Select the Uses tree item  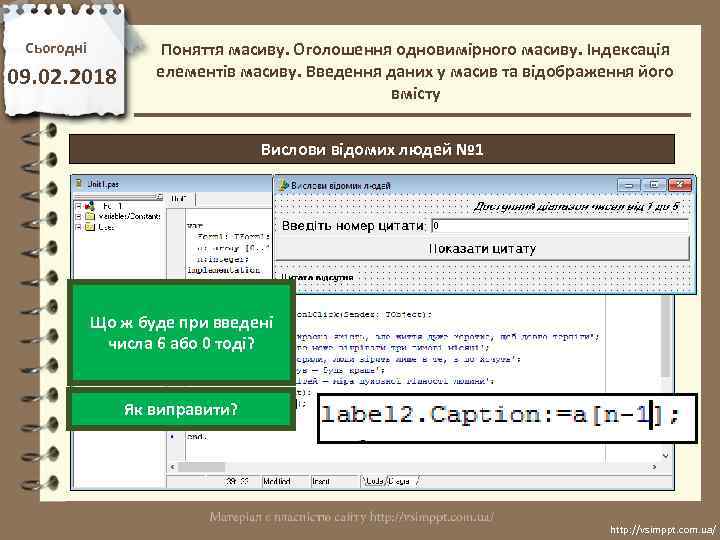point(106,227)
